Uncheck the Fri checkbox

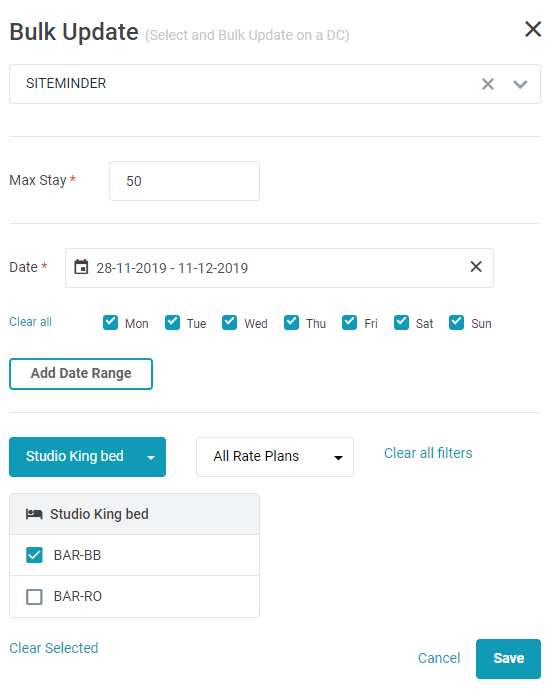coord(349,322)
